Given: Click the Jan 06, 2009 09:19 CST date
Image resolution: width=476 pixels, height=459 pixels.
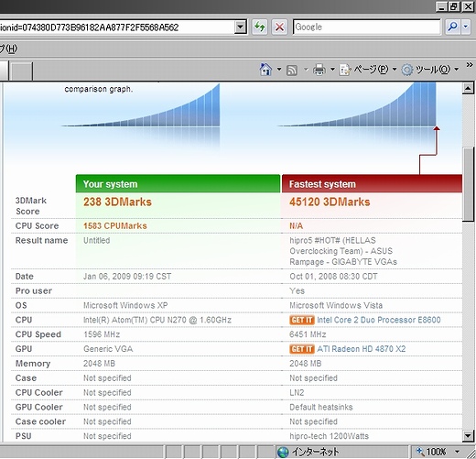Looking at the screenshot, I should [x=127, y=277].
